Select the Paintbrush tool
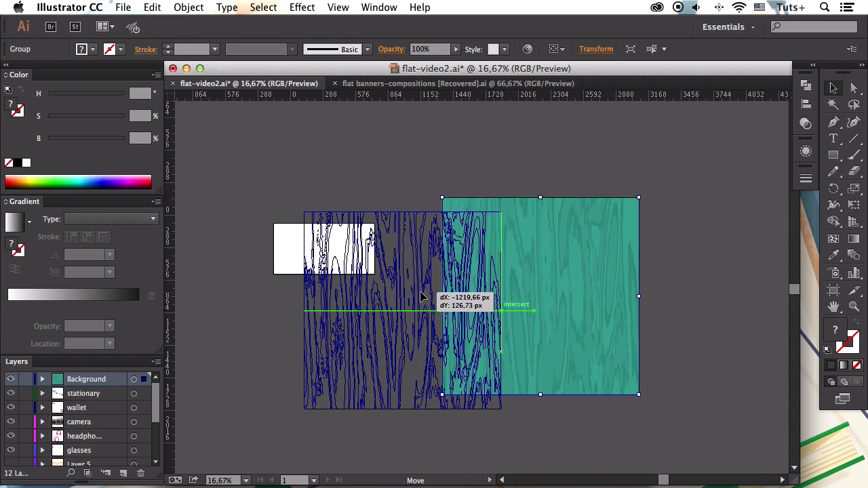The height and width of the screenshot is (488, 868). [854, 155]
